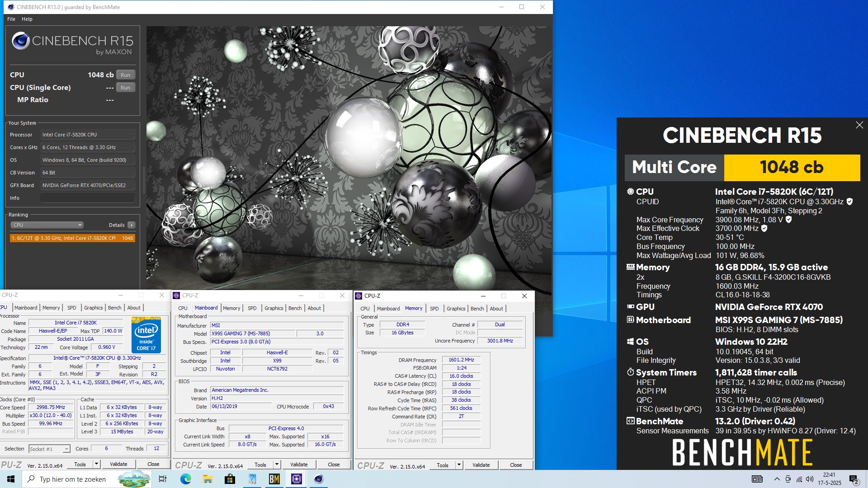Click the Motherboard icon in BenchMate
Screen dimensions: 868x488
click(x=630, y=320)
